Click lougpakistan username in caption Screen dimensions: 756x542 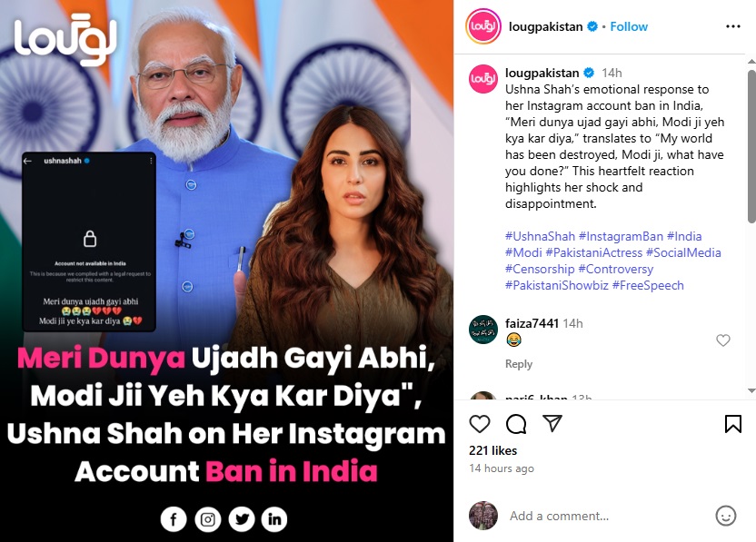tap(542, 73)
